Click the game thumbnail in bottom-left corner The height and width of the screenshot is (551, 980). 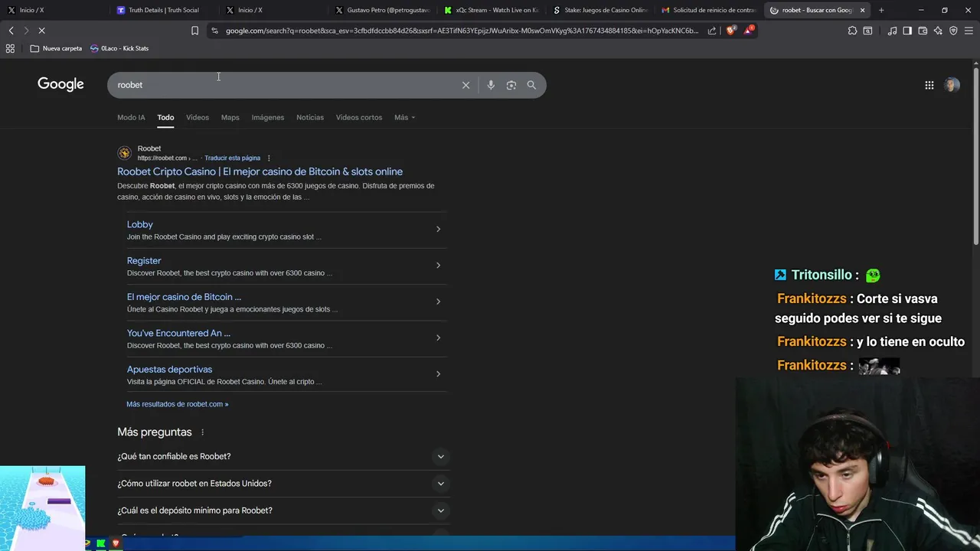(43, 508)
